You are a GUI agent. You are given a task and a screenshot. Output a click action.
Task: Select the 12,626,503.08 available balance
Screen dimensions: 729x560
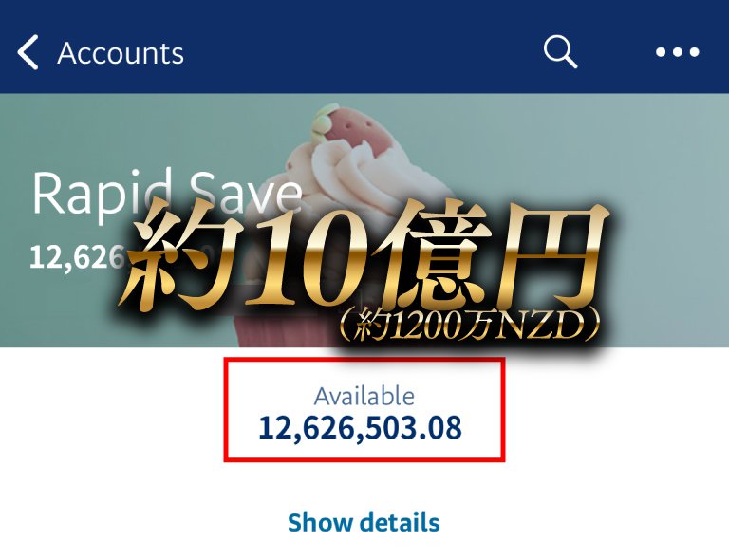pyautogui.click(x=361, y=428)
